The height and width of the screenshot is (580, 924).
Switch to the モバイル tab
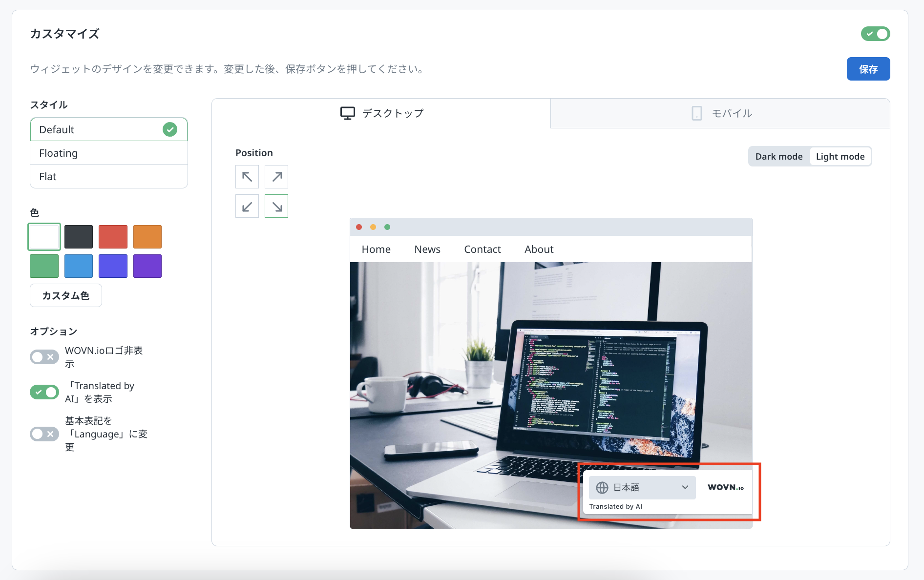pos(721,113)
